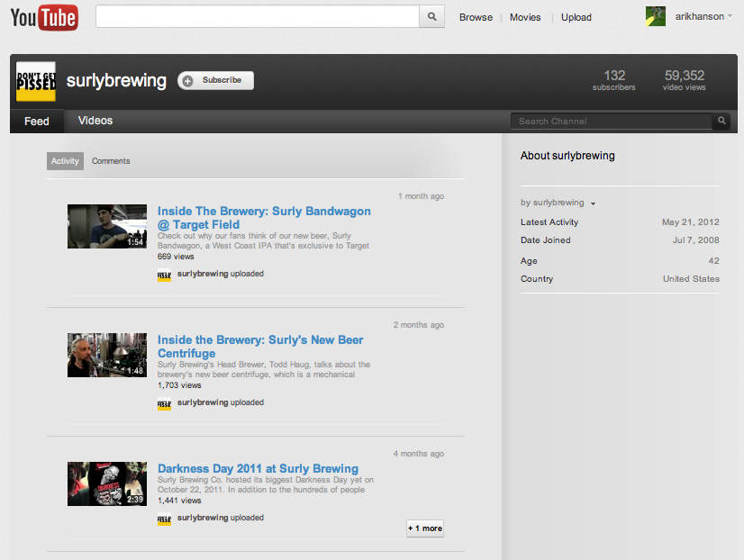Select the Activity filter tab
This screenshot has height=560, width=744.
65,161
